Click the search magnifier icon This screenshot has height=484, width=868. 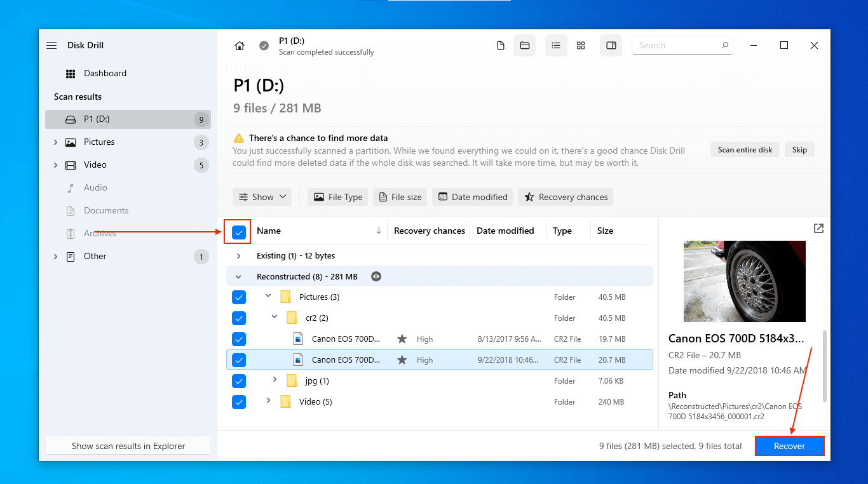click(x=725, y=46)
